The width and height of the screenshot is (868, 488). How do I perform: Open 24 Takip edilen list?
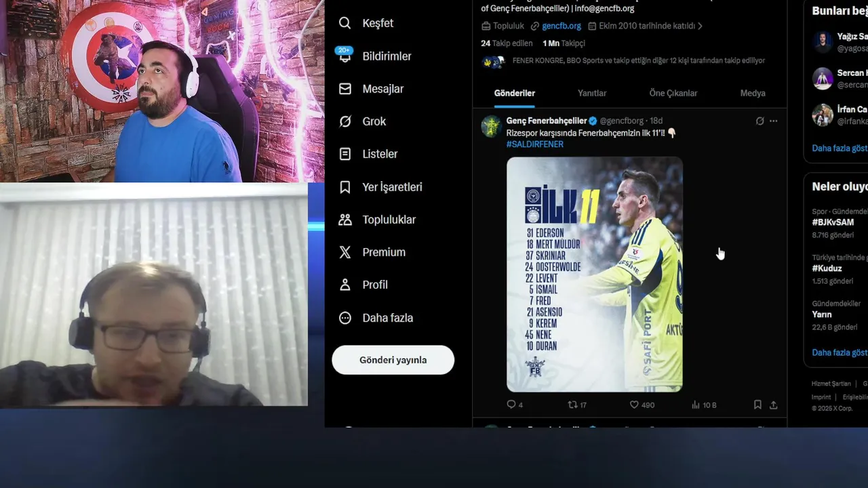507,43
